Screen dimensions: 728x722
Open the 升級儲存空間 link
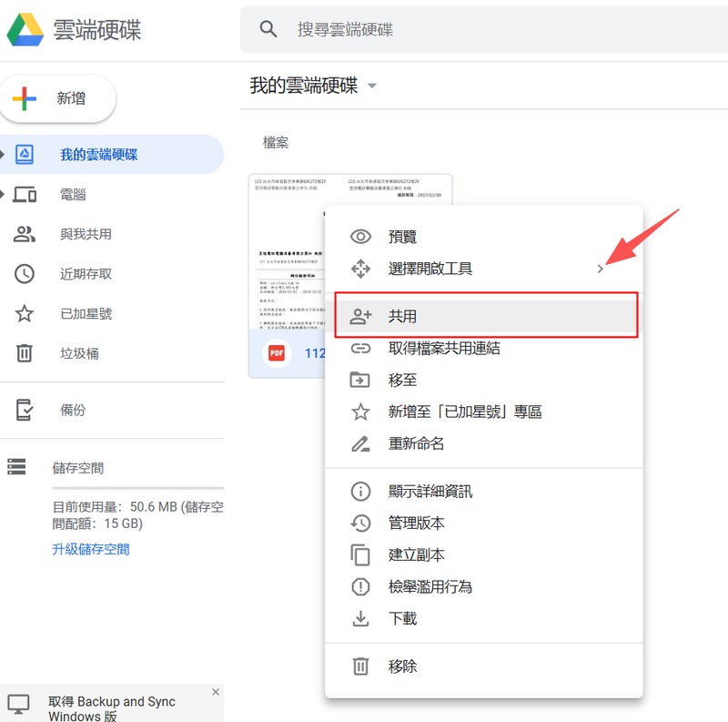(x=91, y=549)
